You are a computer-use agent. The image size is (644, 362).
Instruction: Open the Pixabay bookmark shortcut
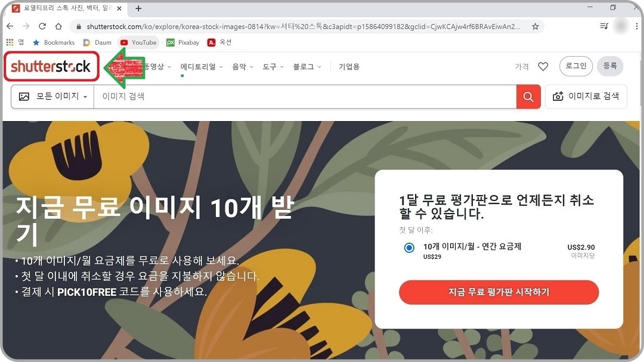click(182, 42)
